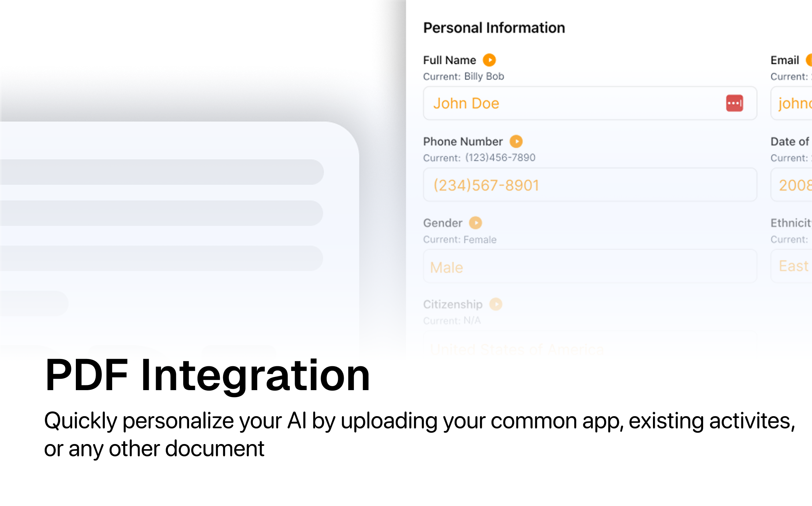Open the Ethnicity field showing East

[x=793, y=266]
